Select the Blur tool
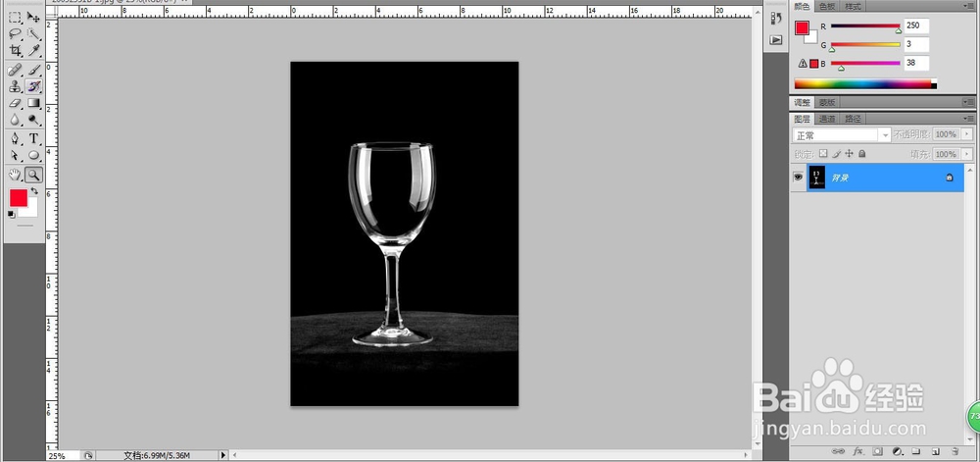The width and height of the screenshot is (980, 462). (16, 119)
